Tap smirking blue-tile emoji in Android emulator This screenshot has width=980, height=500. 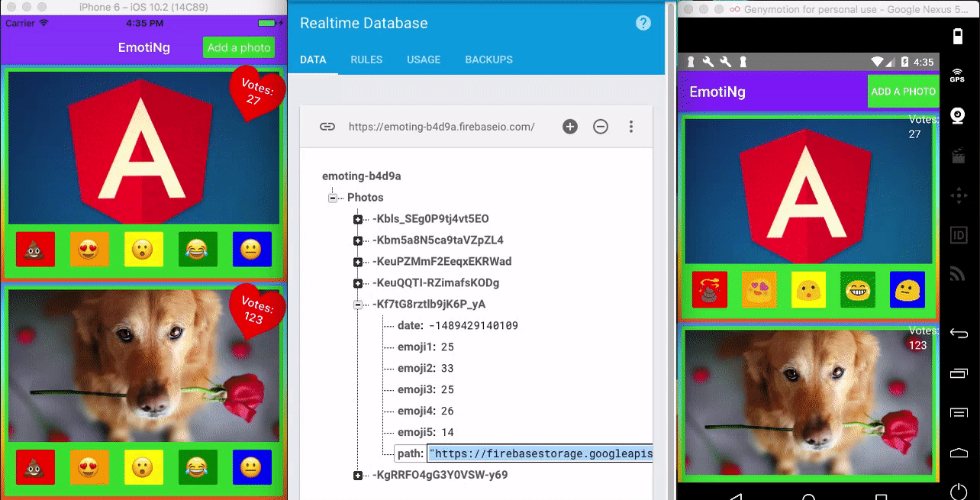[907, 290]
